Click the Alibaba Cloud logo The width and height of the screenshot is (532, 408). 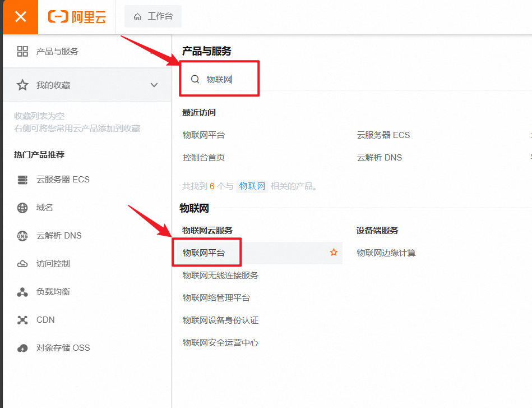click(77, 17)
